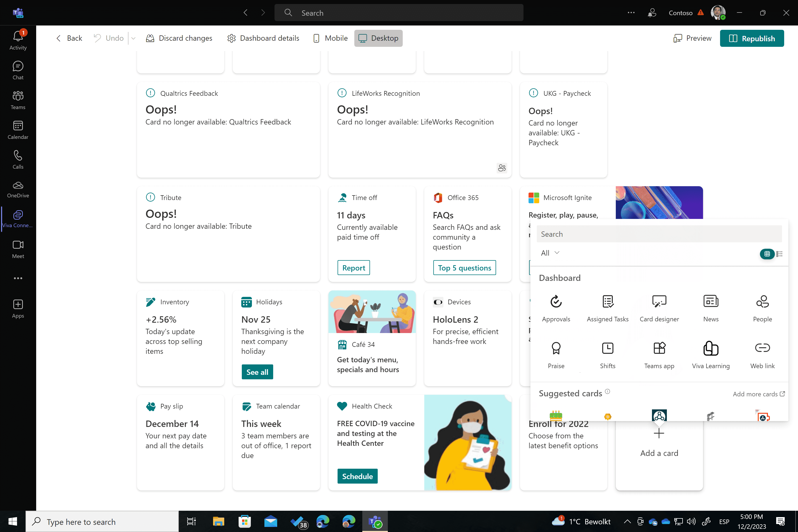
Task: Add the News card
Action: [710, 308]
